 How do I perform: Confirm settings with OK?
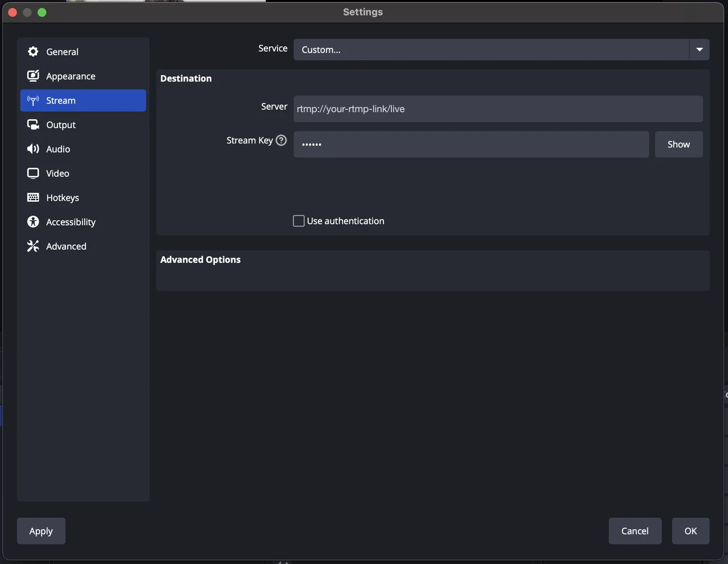(690, 531)
